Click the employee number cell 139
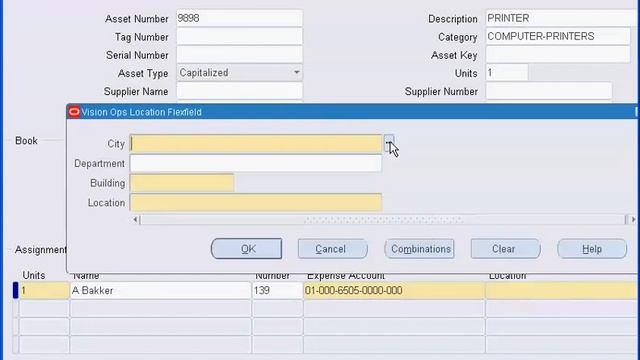The height and width of the screenshot is (360, 640). coord(278,291)
